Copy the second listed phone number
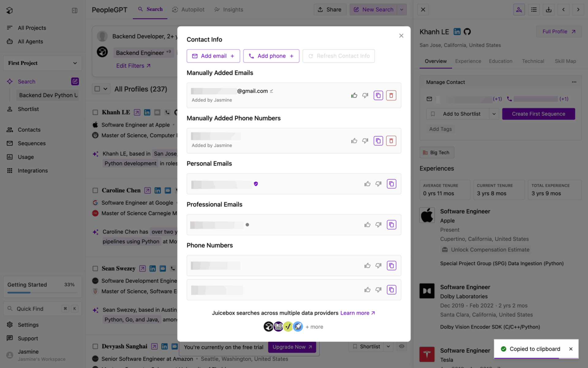 click(x=391, y=290)
